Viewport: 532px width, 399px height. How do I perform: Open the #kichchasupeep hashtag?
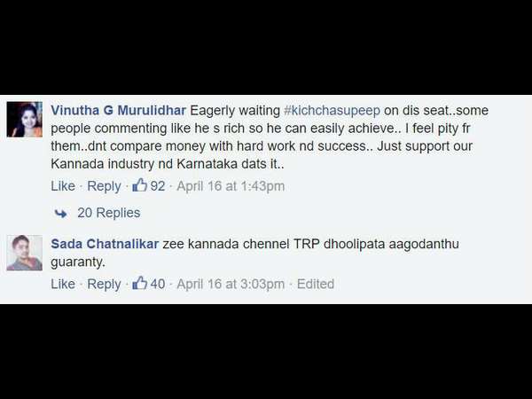click(x=332, y=111)
